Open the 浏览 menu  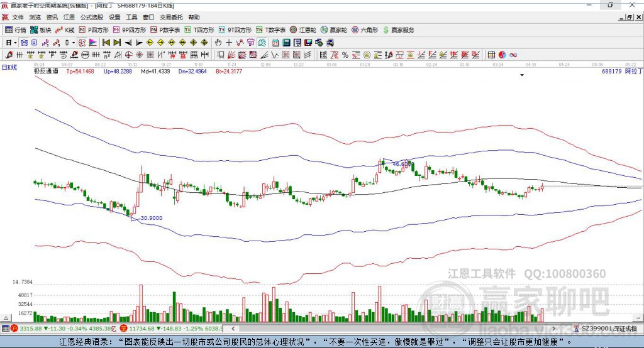tap(35, 17)
